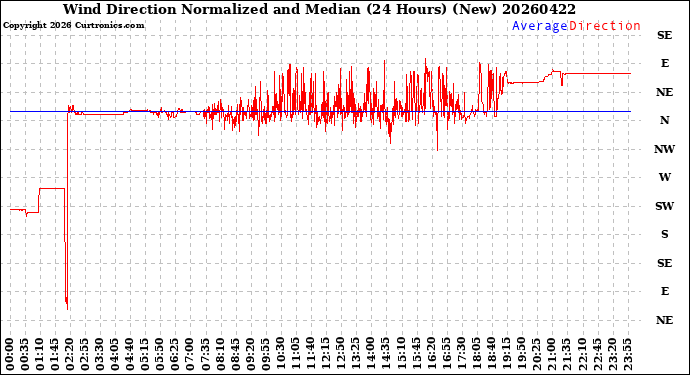Screen dimensions: 690x375
Task: Click the 01:45 time axis label
Action: pyautogui.click(x=55, y=354)
